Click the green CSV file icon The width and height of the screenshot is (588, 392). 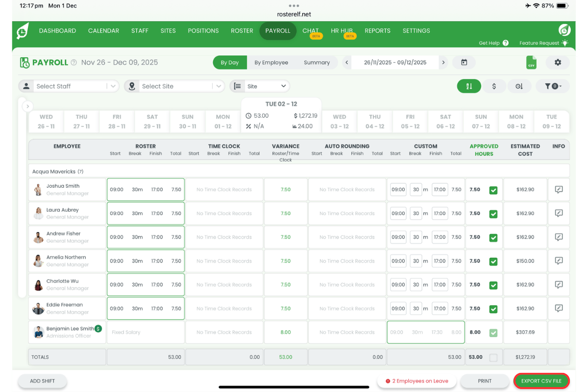(531, 62)
